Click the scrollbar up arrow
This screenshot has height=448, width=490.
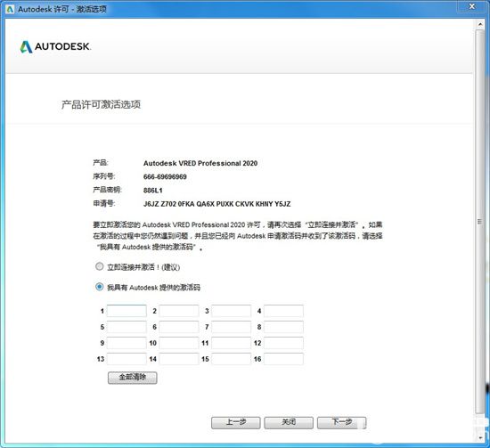480,24
